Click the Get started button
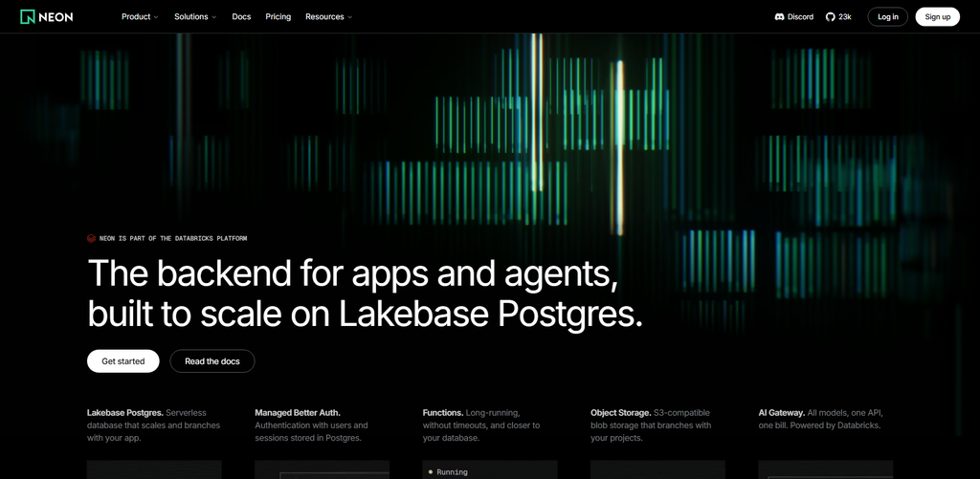 (123, 361)
